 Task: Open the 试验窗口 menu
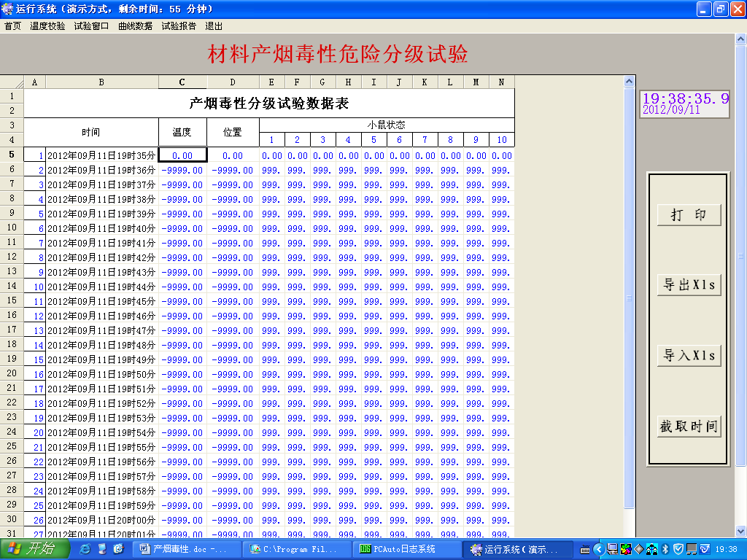pos(91,26)
